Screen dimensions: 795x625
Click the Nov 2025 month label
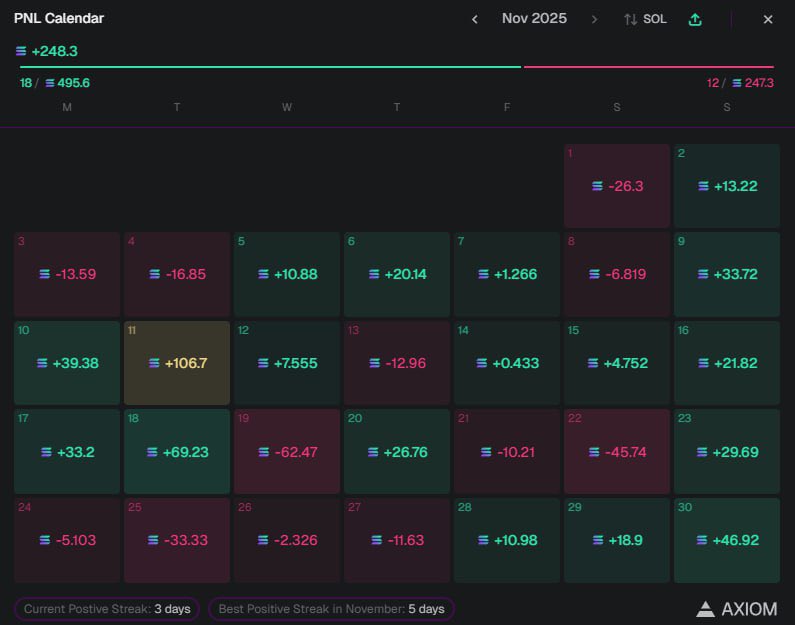(534, 18)
